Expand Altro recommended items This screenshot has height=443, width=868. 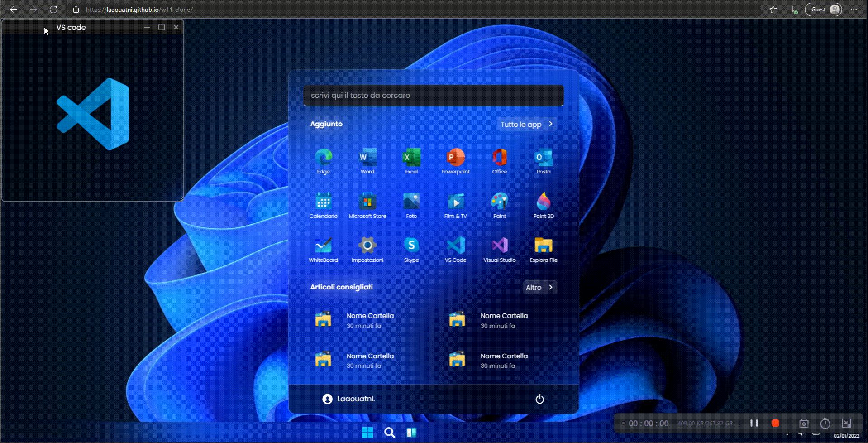tap(539, 287)
